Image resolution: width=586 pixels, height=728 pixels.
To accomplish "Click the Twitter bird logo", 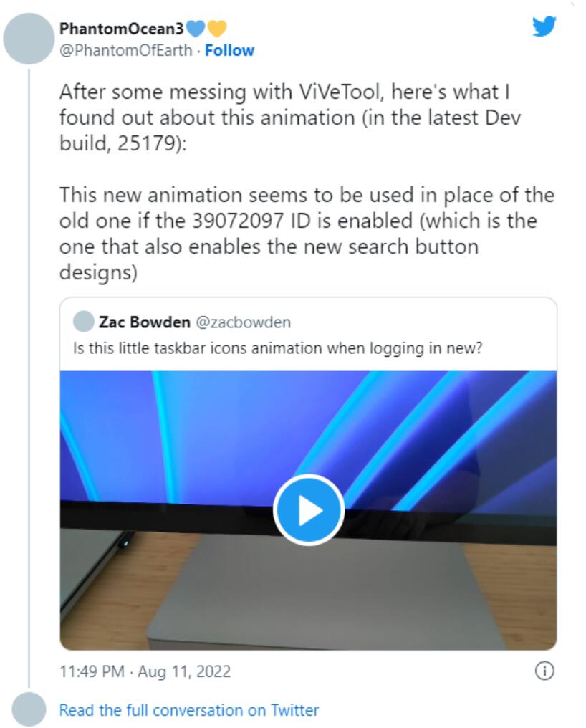I will pyautogui.click(x=544, y=27).
